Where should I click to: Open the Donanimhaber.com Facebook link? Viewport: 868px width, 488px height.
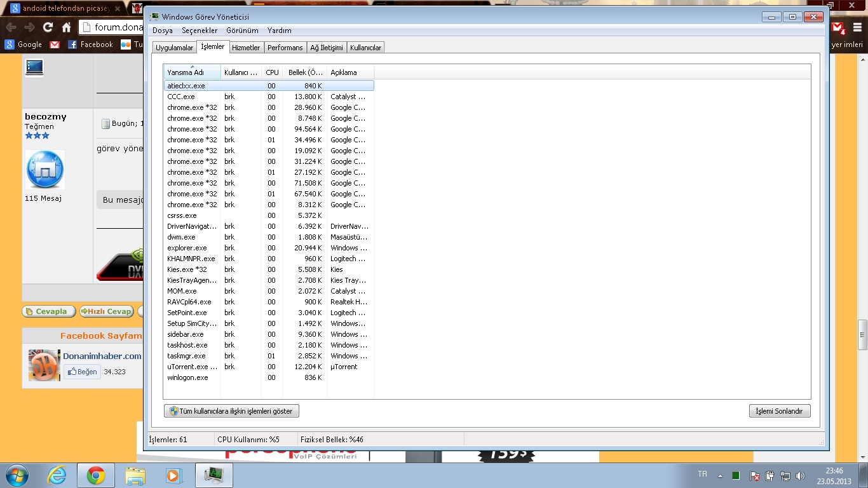pos(102,356)
